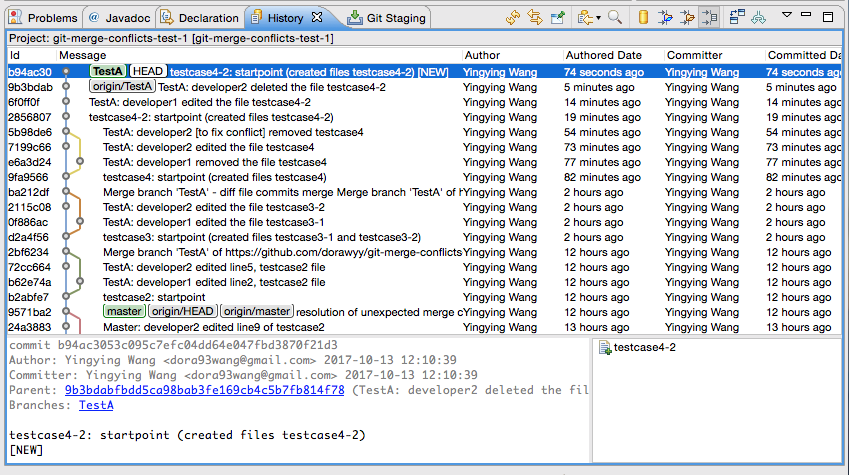Select the History tab
849x475 pixels.
coord(285,18)
